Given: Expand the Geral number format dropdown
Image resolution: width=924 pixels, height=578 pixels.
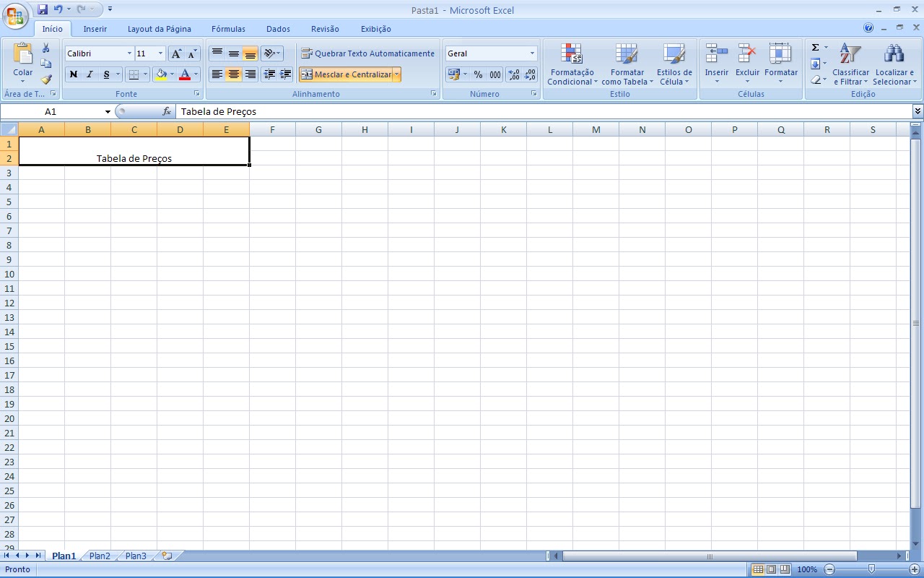Looking at the screenshot, I should click(532, 53).
